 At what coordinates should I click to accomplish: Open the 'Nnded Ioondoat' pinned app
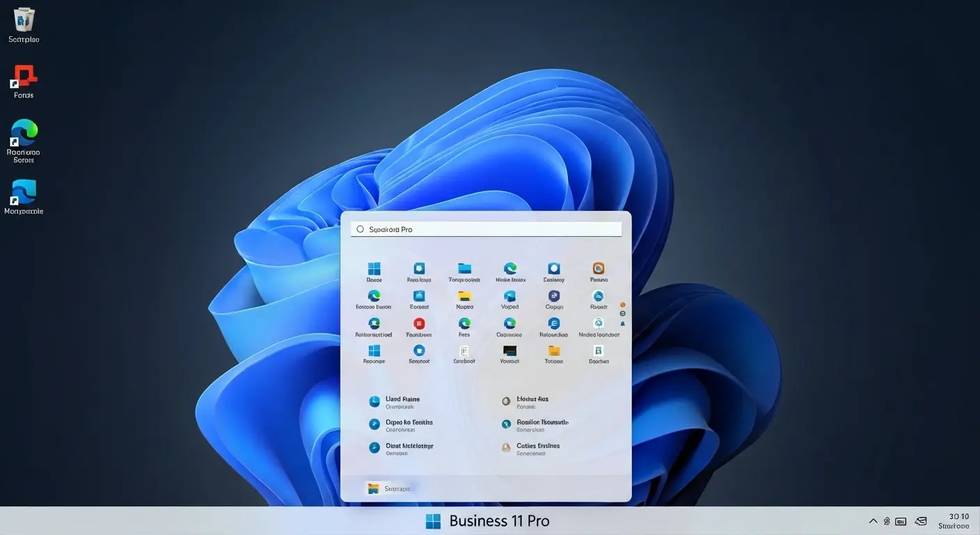click(x=599, y=328)
